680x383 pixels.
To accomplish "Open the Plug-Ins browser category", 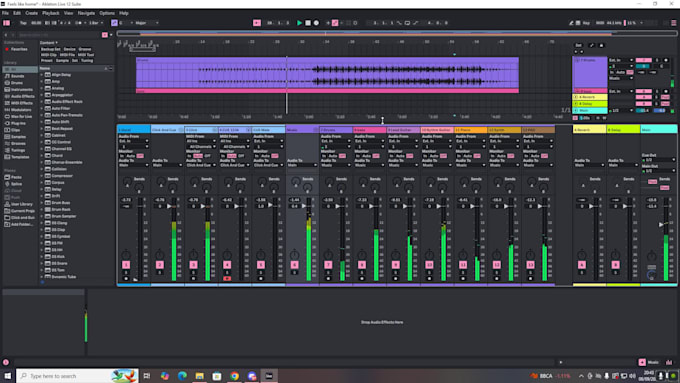I will (x=18, y=123).
